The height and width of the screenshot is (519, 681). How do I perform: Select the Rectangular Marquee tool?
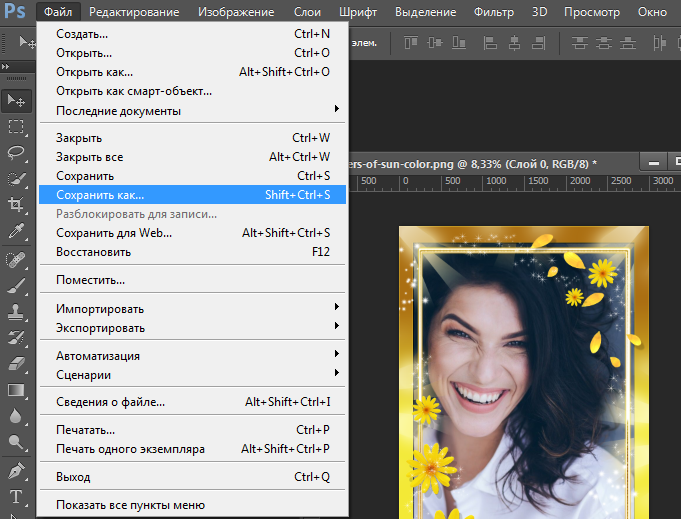point(17,127)
